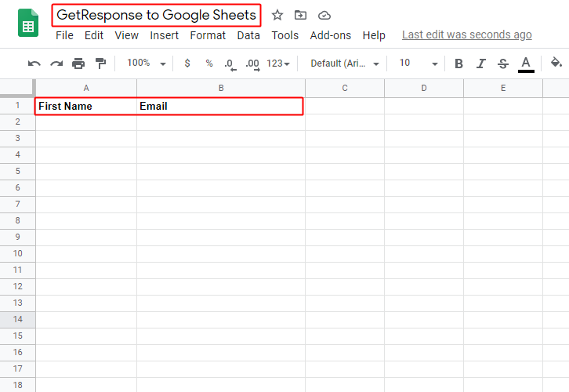Select row 10 header
This screenshot has height=392, width=569.
(17, 253)
